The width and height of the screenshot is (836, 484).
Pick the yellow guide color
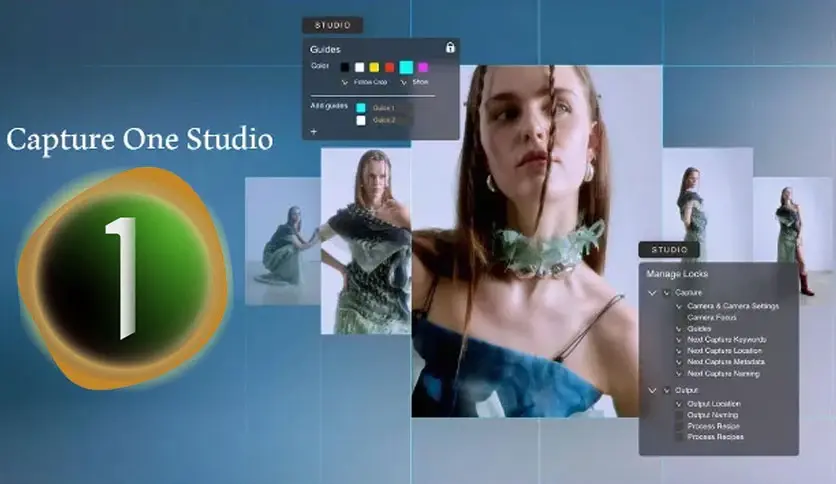click(x=374, y=67)
